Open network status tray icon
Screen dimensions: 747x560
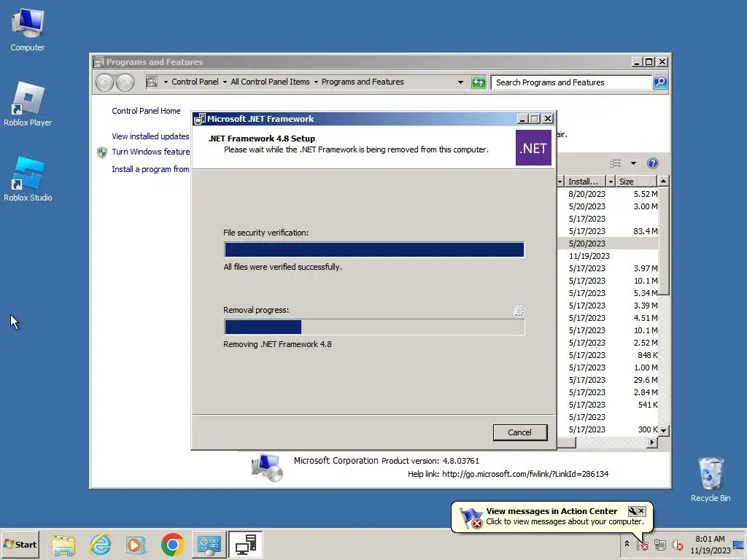(x=659, y=544)
